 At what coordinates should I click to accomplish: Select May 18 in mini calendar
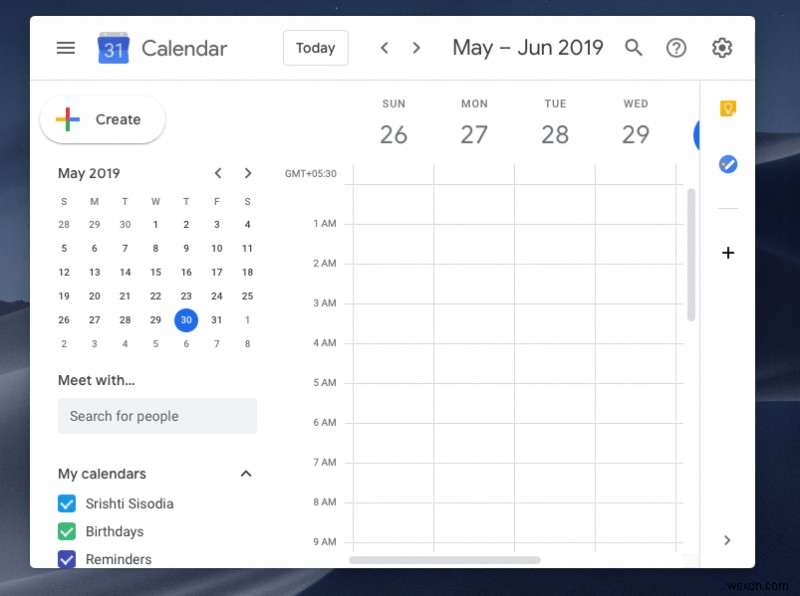[247, 272]
